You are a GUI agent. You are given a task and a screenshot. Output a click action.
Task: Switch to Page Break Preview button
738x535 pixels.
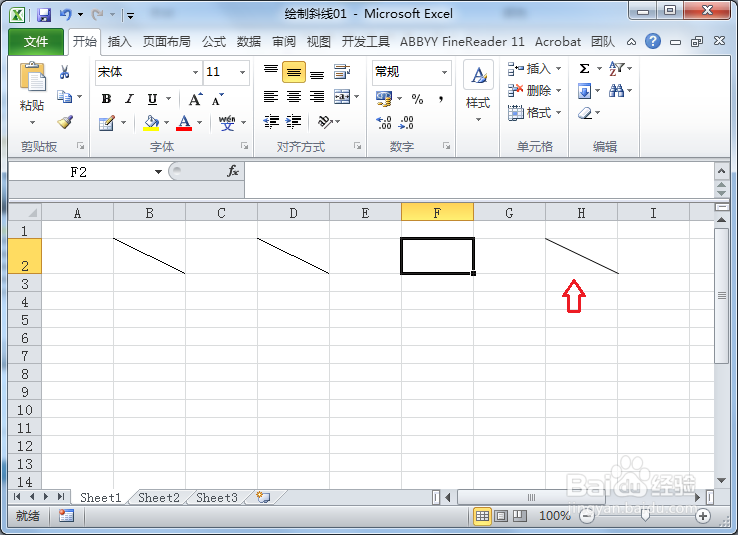coord(520,516)
